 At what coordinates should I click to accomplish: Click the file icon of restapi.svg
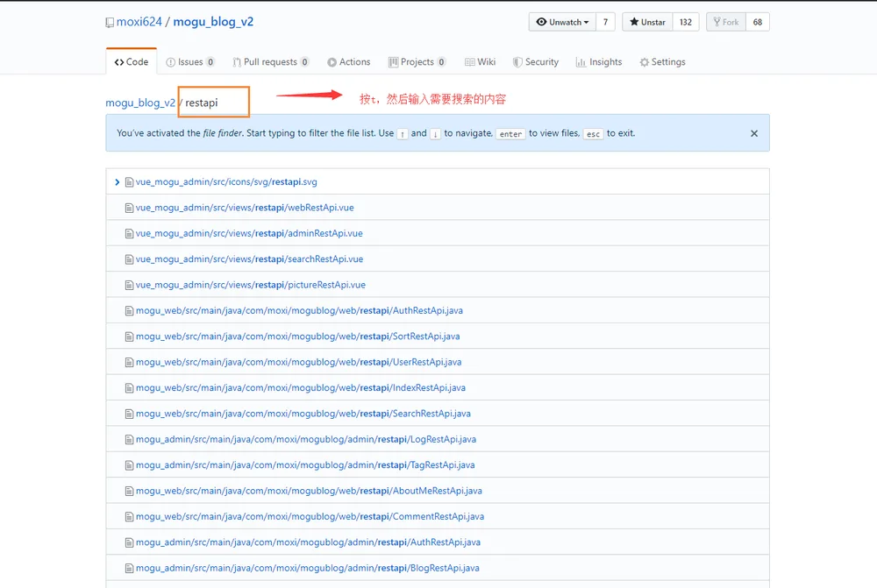[129, 182]
